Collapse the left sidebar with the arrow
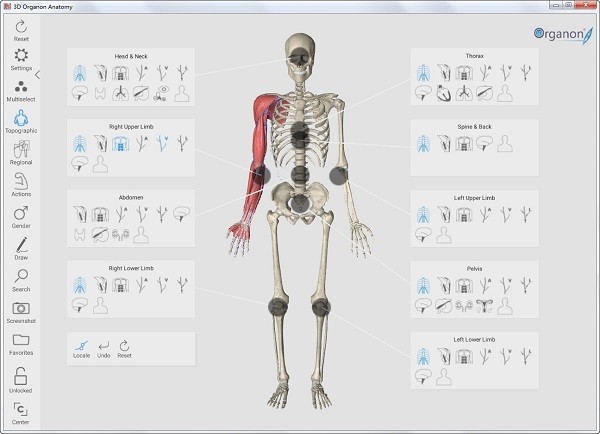The height and width of the screenshot is (434, 600). (37, 75)
